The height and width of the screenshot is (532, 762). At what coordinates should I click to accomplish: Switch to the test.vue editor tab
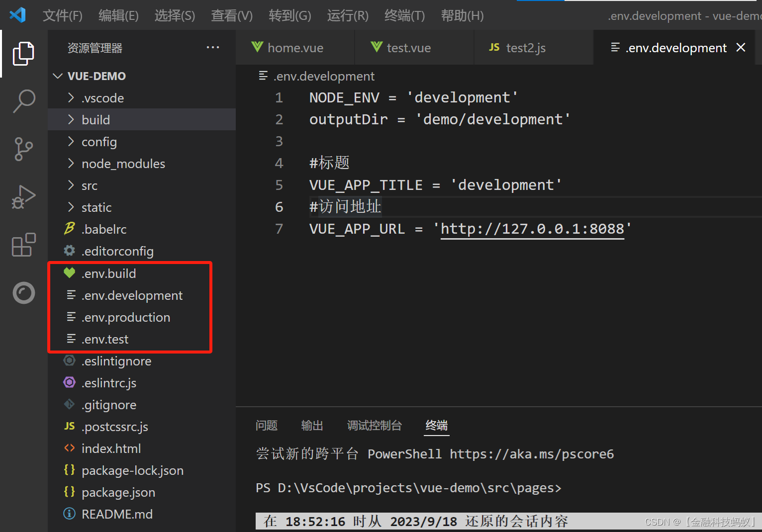[414, 48]
